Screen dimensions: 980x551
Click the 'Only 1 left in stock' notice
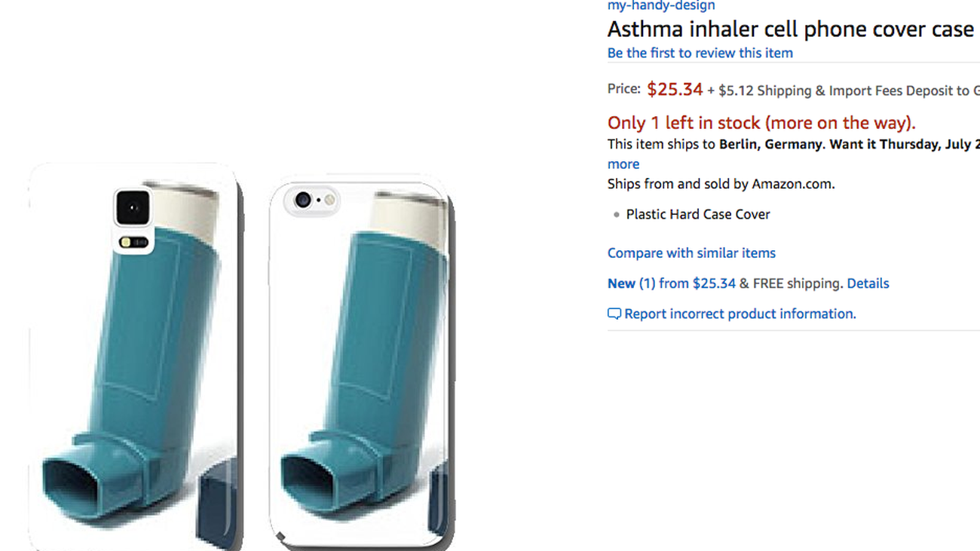(761, 123)
